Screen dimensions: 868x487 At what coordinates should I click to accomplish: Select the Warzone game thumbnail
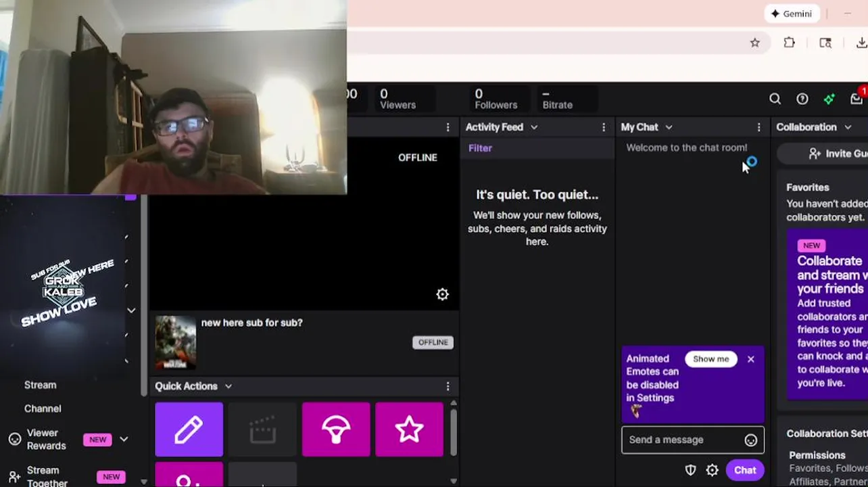pyautogui.click(x=175, y=343)
